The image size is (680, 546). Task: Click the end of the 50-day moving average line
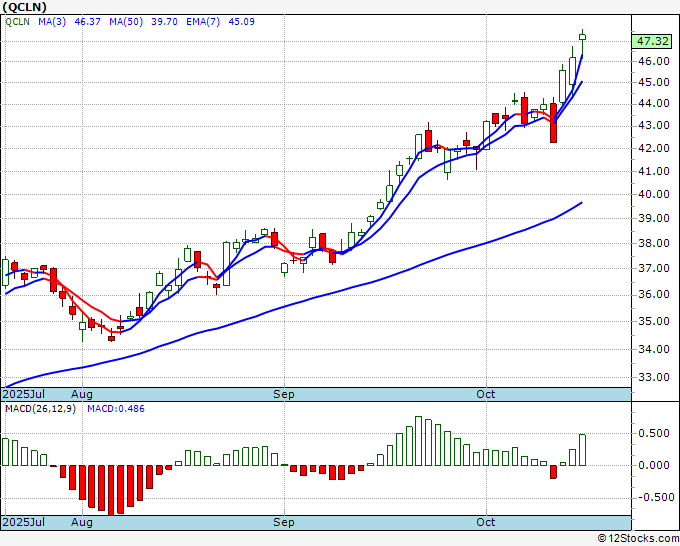581,203
